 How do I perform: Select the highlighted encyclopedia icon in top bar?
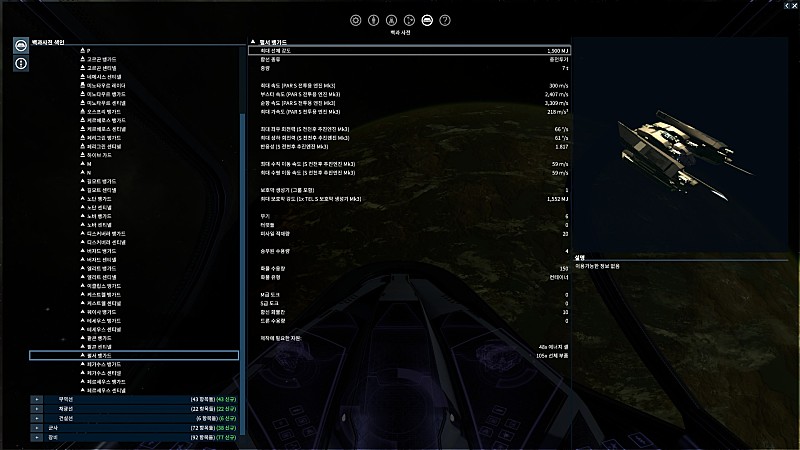tap(427, 20)
